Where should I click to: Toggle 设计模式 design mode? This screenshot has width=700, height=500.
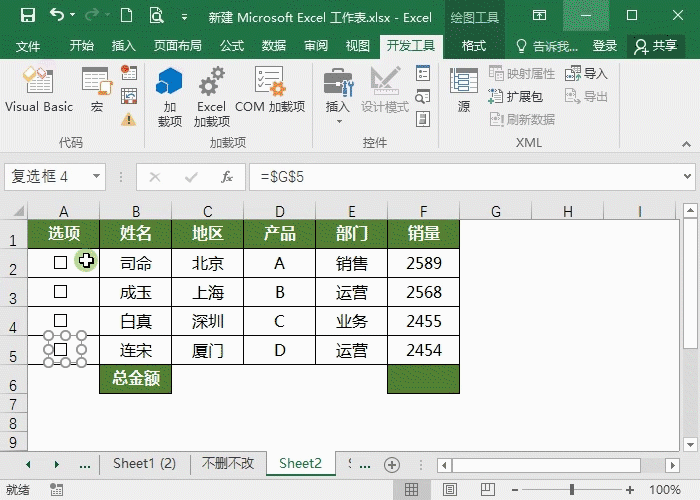point(385,89)
